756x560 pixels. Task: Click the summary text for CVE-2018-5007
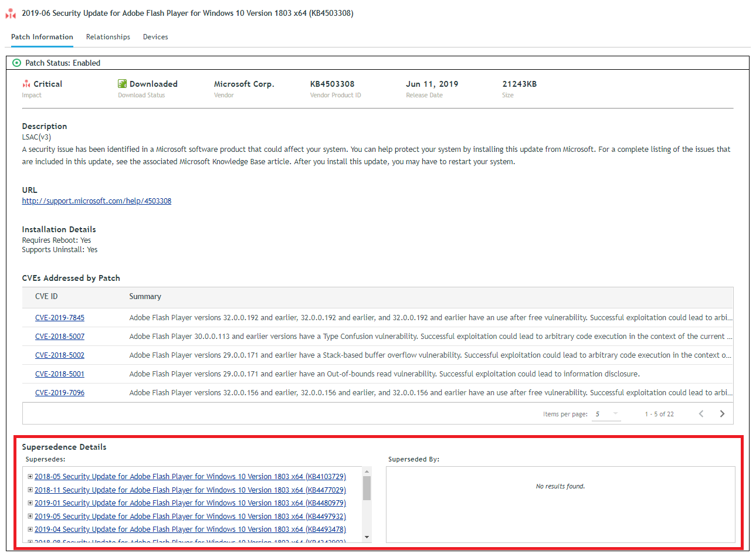pos(430,336)
